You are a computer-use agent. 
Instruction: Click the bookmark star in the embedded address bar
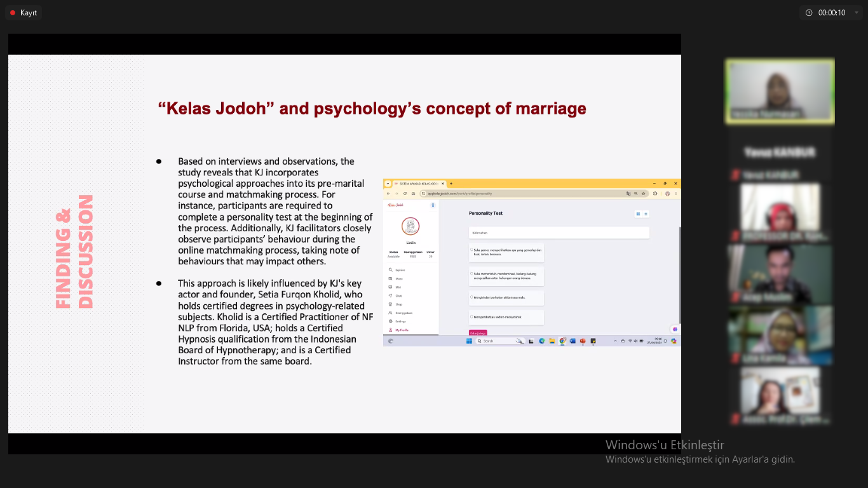[643, 194]
